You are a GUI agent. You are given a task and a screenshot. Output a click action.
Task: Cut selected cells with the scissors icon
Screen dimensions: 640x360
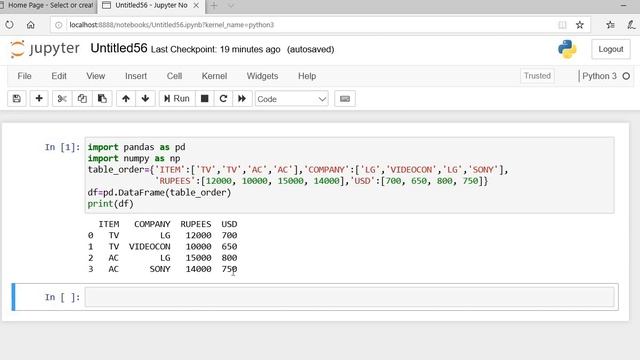pos(62,99)
